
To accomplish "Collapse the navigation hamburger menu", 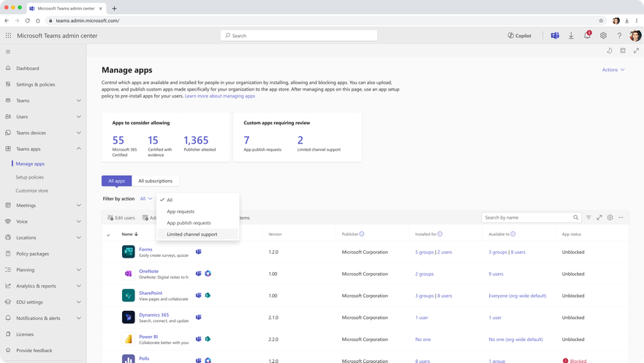I will pyautogui.click(x=8, y=52).
